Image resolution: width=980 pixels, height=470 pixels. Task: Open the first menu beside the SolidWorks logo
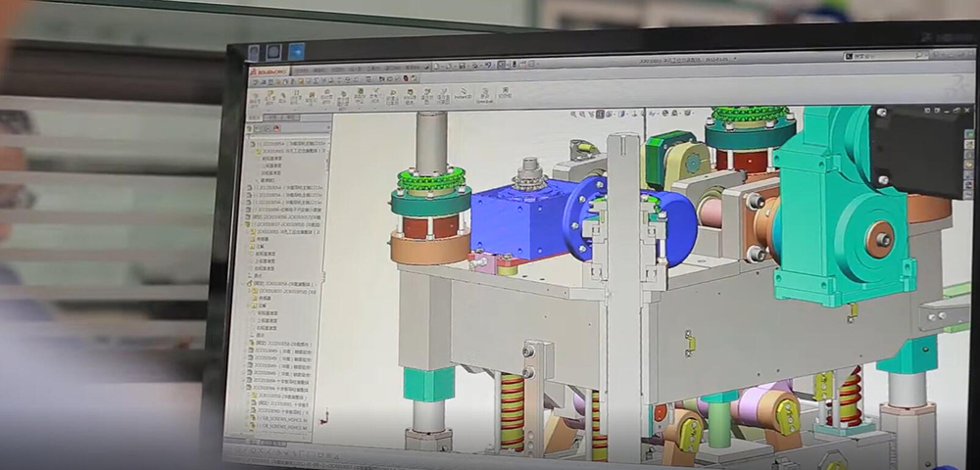(x=301, y=70)
